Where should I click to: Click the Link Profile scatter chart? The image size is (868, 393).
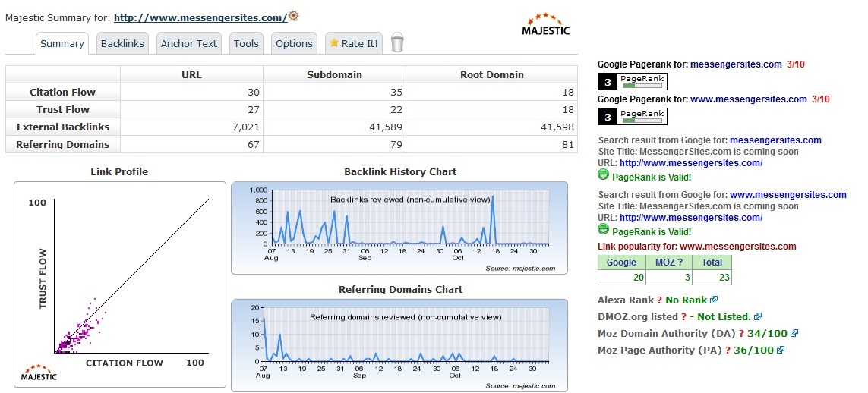[120, 285]
